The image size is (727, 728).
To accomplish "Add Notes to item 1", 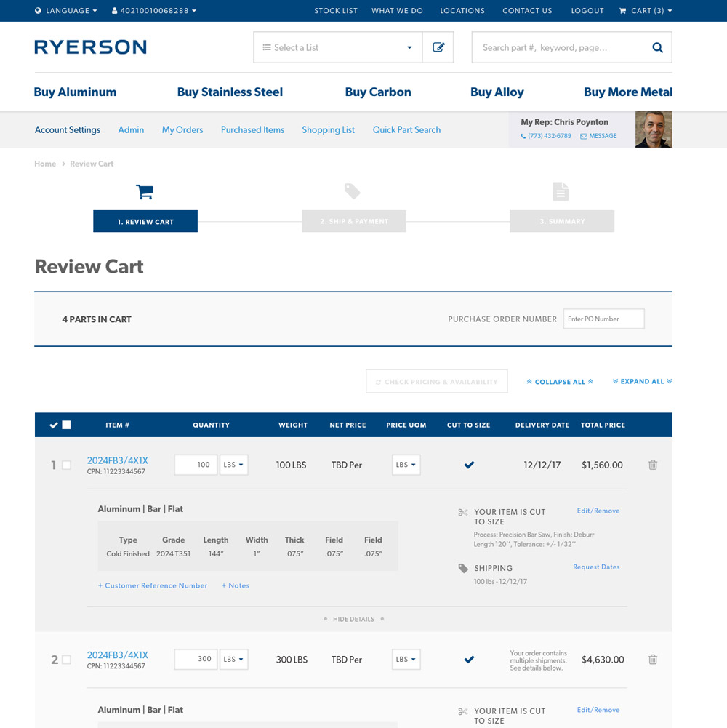I will (236, 586).
